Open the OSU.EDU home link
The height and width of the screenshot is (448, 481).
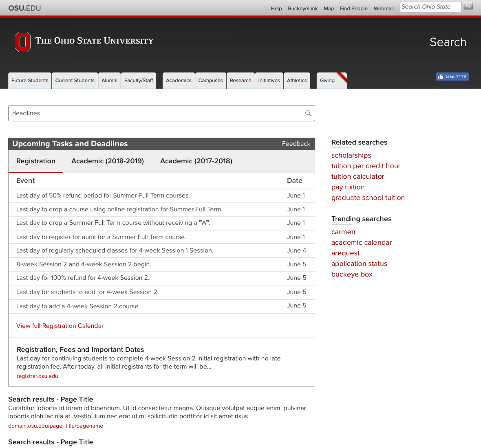(24, 8)
